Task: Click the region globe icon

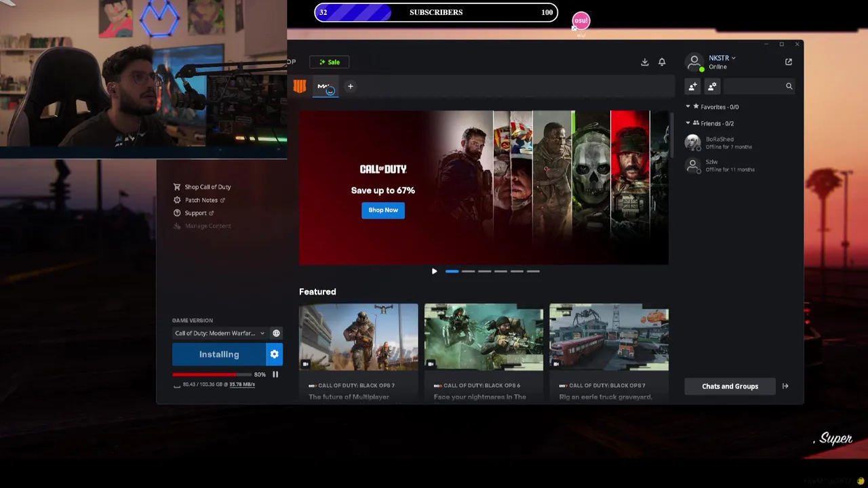Action: coord(276,333)
